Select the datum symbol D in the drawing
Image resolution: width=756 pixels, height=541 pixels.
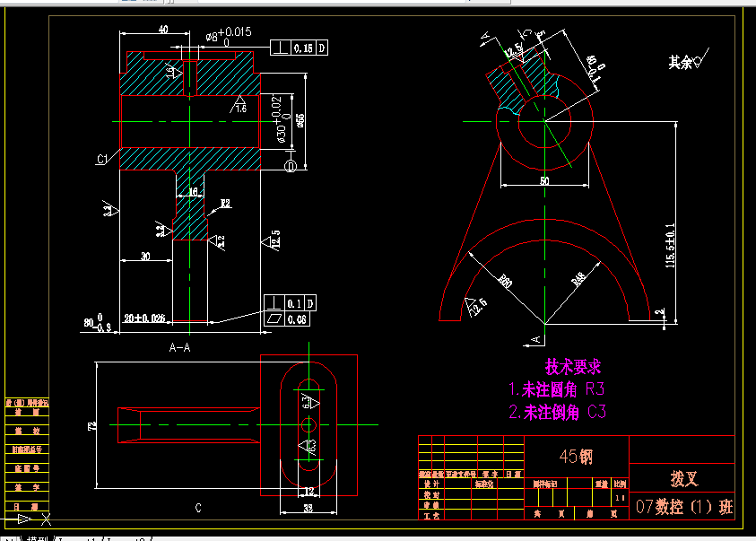coord(289,166)
